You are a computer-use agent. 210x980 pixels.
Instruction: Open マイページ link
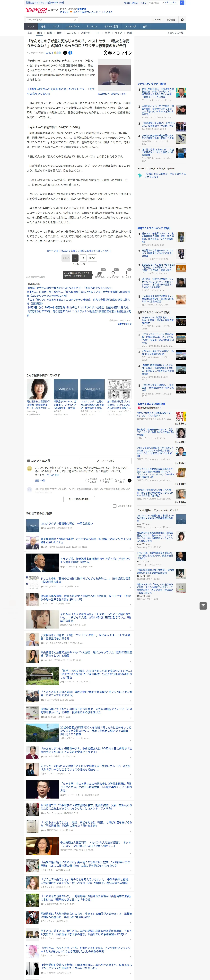[157, 20]
